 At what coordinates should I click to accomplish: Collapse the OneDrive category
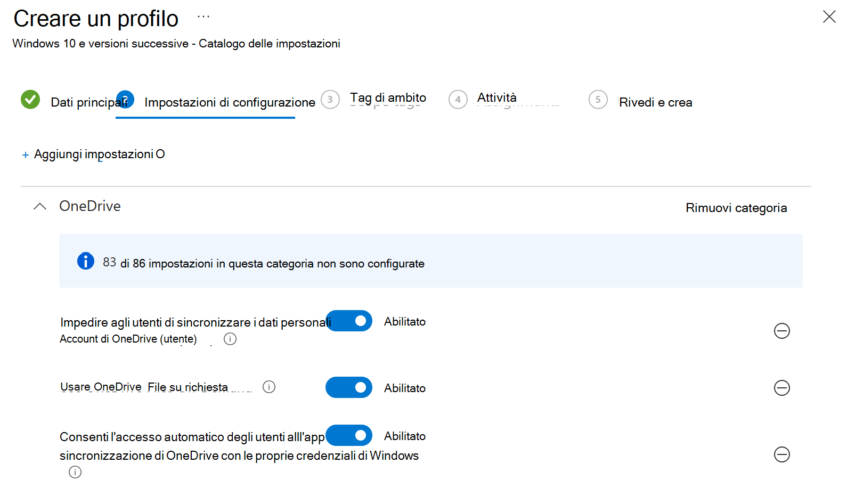(40, 207)
